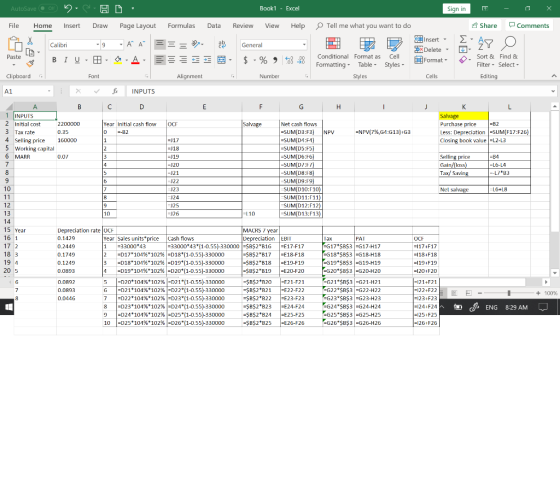This screenshot has height=478, width=560.
Task: Click the Cut scissors icon
Action: coord(30,41)
